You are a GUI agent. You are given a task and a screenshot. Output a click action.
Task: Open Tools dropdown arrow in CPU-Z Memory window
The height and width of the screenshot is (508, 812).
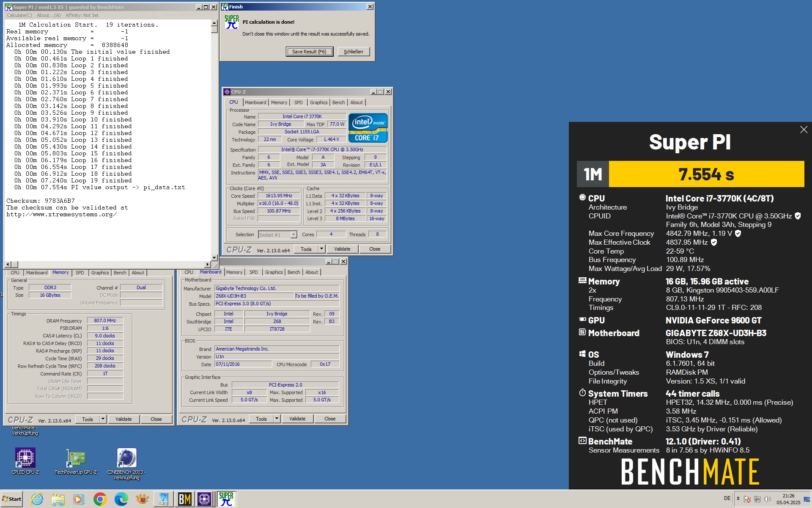pos(103,419)
